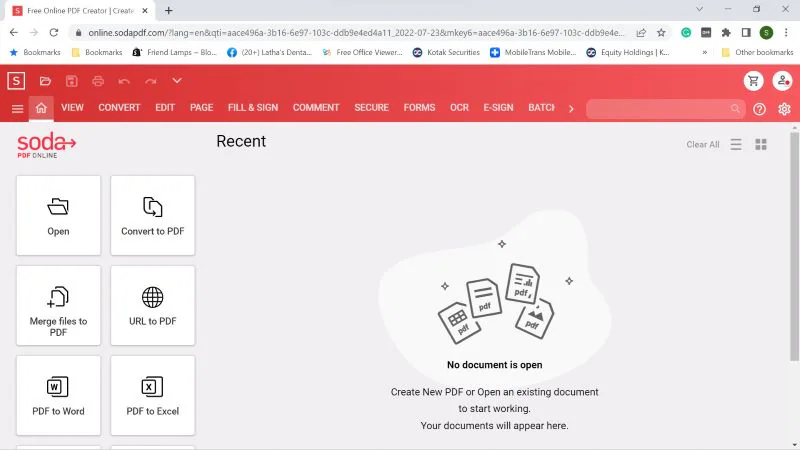Open the Equity Holdings bookmark
Viewport: 800px width, 450px height.
point(628,52)
